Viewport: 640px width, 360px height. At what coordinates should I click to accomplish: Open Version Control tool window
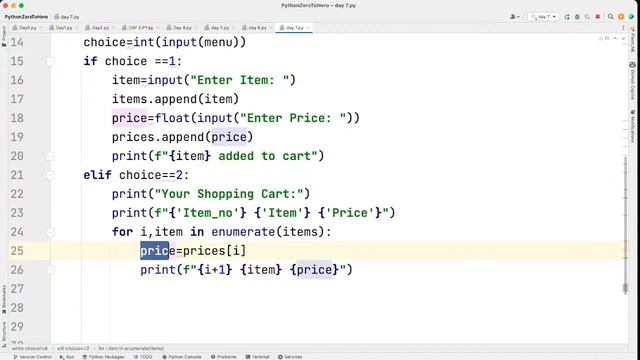33,357
